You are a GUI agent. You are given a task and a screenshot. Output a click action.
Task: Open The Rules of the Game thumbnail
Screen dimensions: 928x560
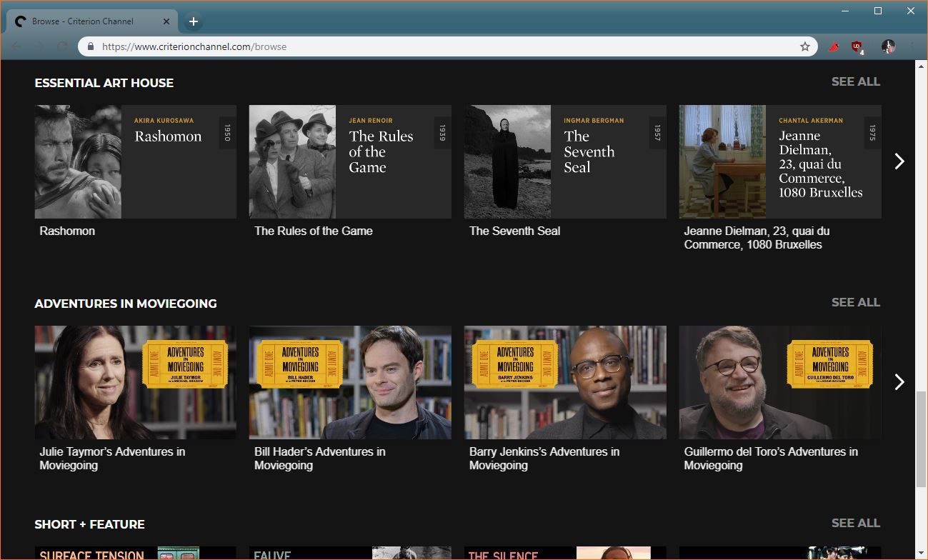pos(350,161)
